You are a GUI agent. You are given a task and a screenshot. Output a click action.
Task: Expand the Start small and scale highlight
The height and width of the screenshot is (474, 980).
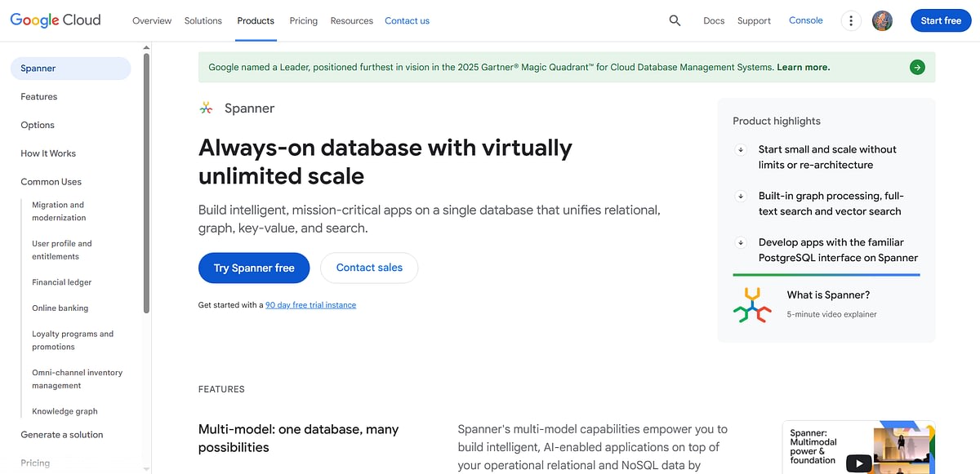(741, 150)
